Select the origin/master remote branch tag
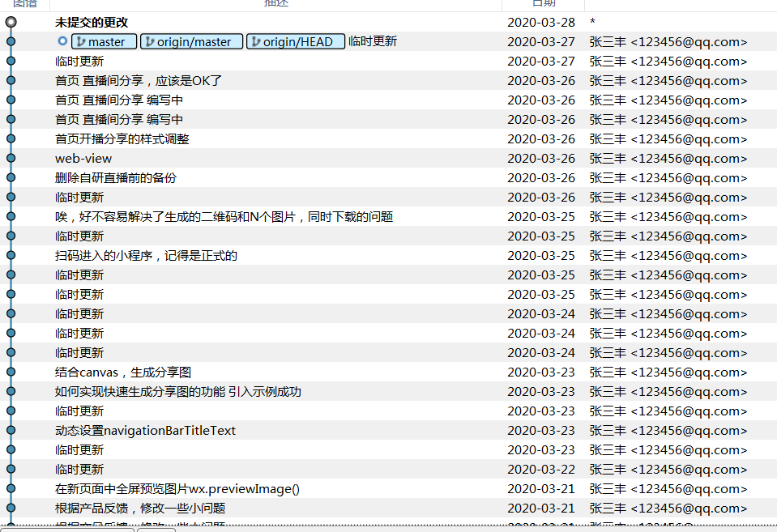Image resolution: width=777 pixels, height=532 pixels. pos(191,42)
